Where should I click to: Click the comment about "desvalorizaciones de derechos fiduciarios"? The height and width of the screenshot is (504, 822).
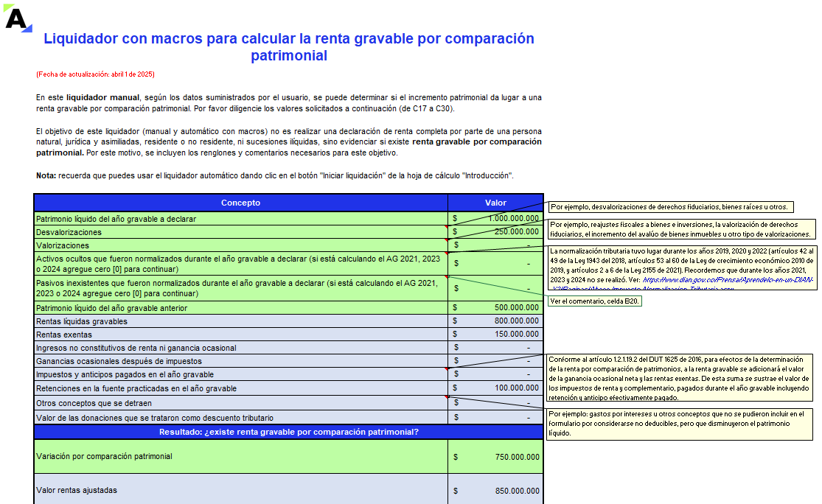coord(671,207)
